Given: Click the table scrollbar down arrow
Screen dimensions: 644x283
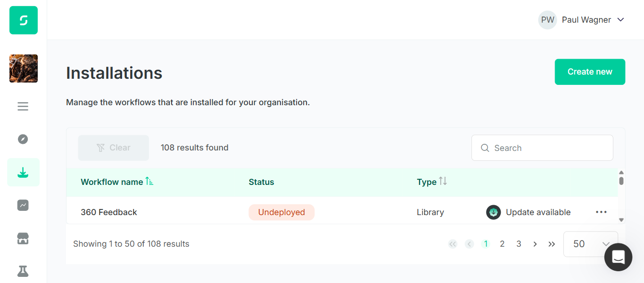Looking at the screenshot, I should coord(621,220).
